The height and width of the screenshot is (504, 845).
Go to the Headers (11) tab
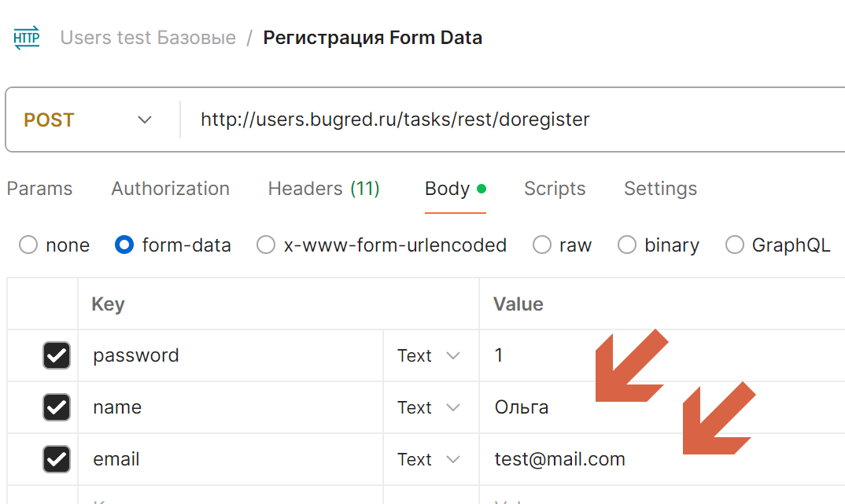click(324, 189)
